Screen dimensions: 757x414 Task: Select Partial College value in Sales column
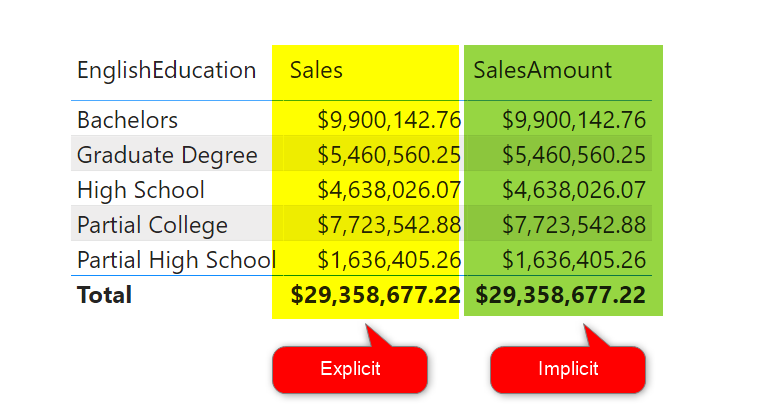388,225
